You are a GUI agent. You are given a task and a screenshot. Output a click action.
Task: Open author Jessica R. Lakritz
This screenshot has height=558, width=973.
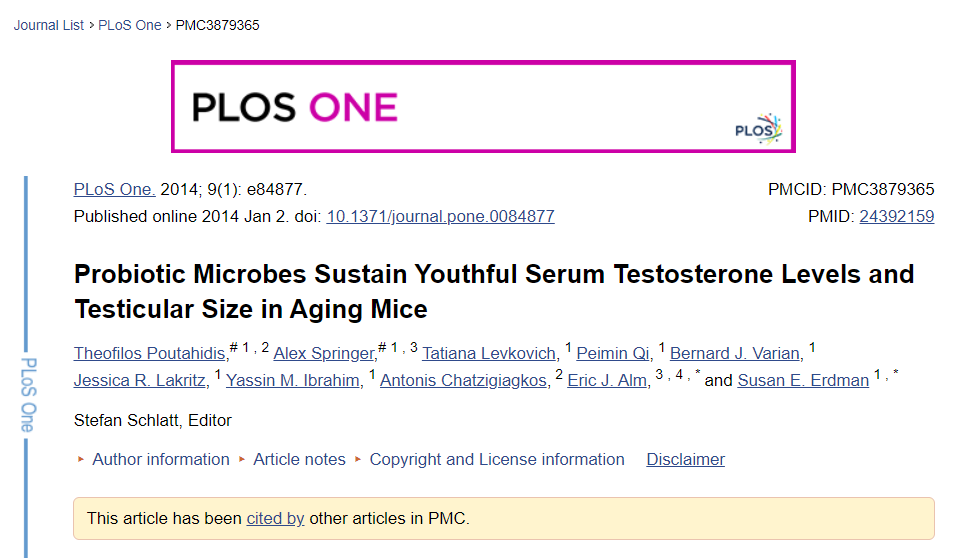(x=141, y=380)
